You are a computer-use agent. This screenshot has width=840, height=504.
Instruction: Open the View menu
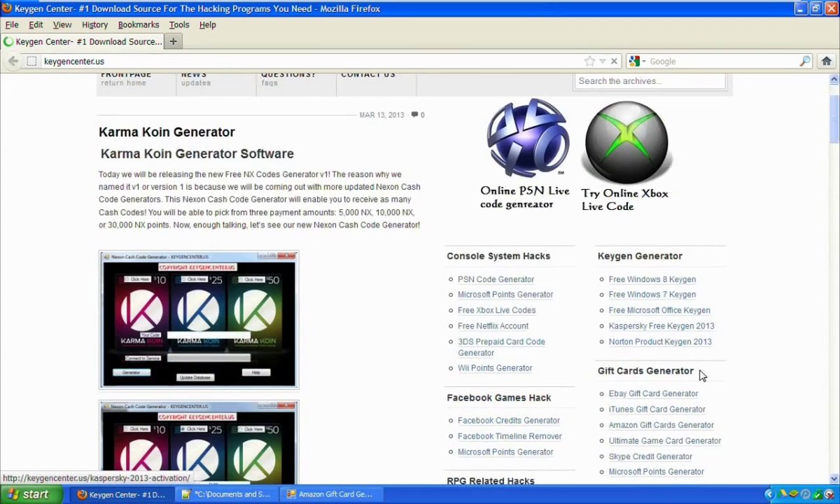[62, 24]
